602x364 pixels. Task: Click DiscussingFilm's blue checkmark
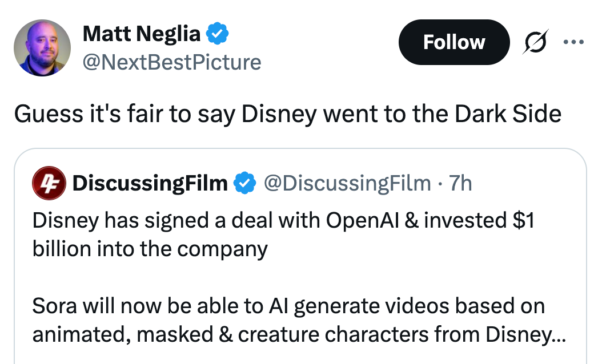pyautogui.click(x=244, y=183)
